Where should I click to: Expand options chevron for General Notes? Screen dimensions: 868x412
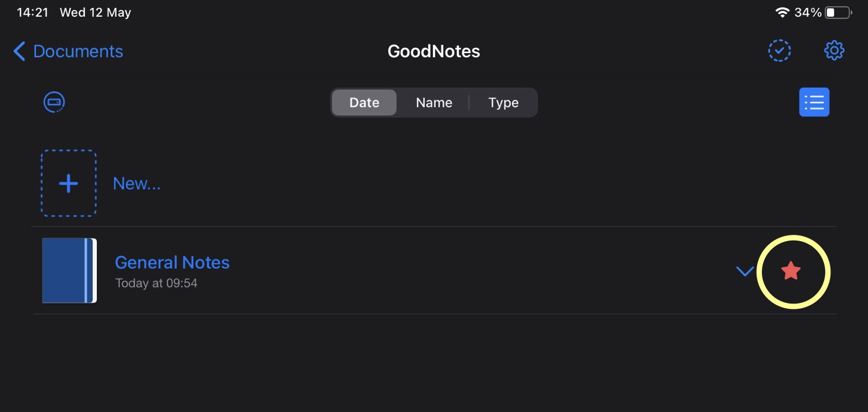[x=745, y=271]
